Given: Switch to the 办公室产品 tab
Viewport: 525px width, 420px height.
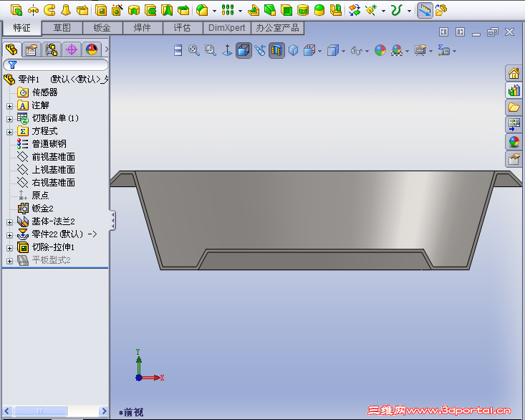Looking at the screenshot, I should click(x=278, y=28).
